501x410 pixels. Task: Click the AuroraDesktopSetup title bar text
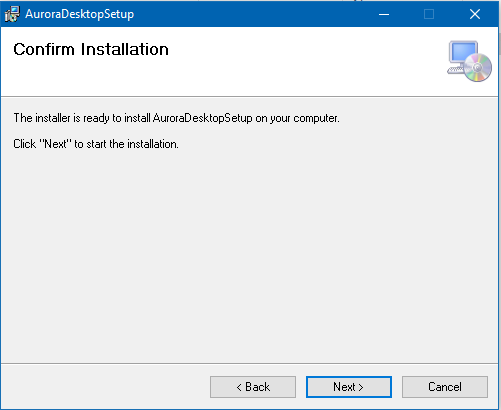(80, 14)
